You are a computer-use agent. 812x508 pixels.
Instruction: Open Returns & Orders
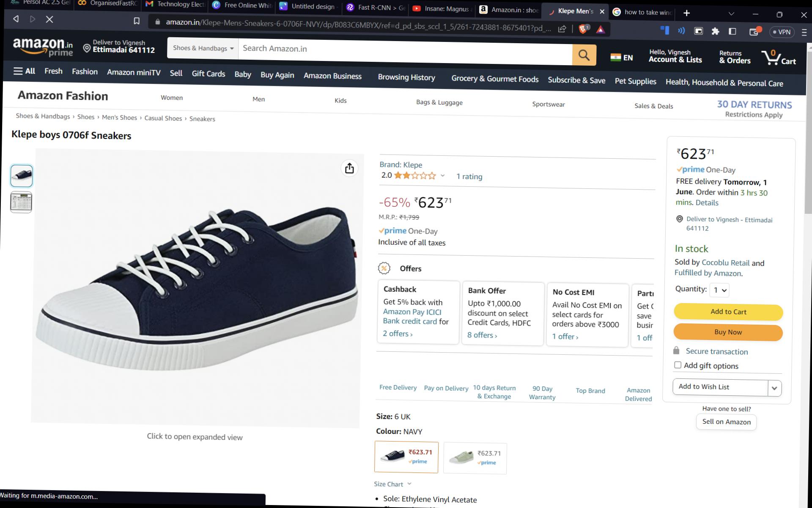click(735, 57)
